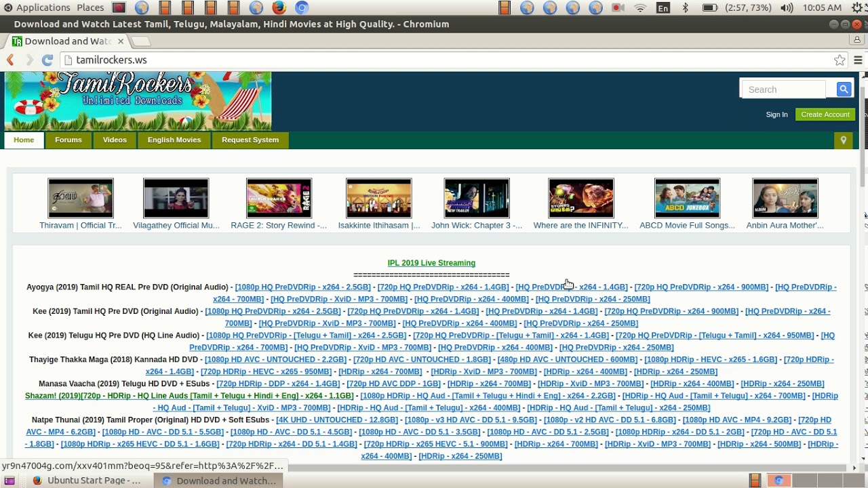Launch Firefox from the top panel
This screenshot has height=488, width=868.
click(279, 7)
